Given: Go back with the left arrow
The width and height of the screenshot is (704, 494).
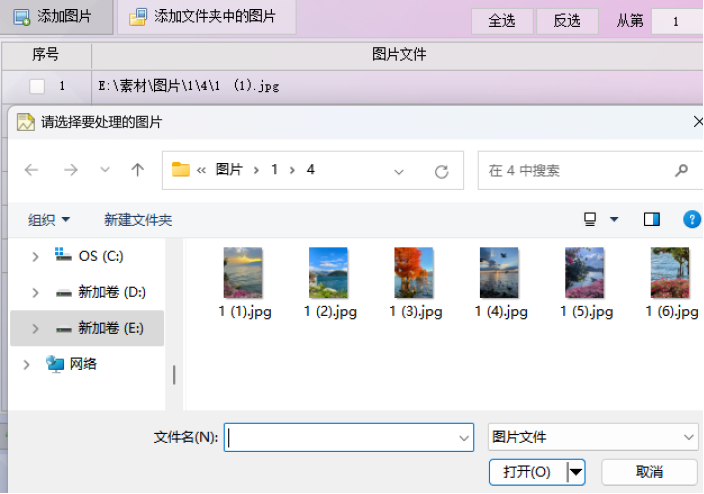Looking at the screenshot, I should 31,170.
